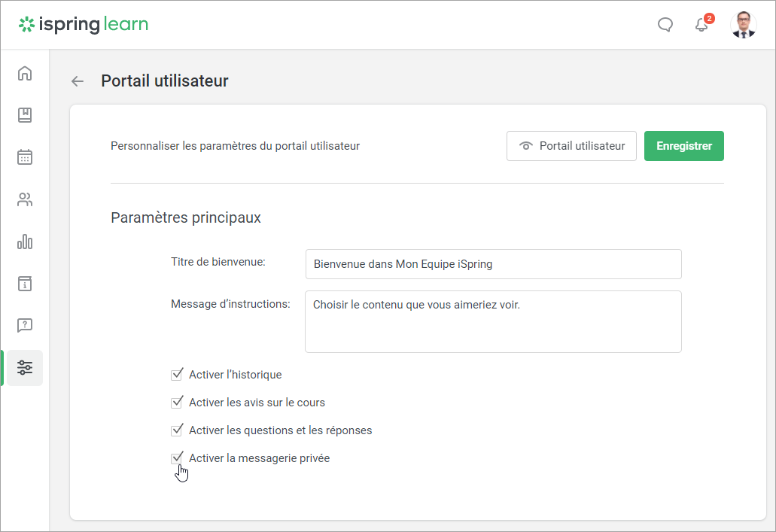This screenshot has height=532, width=776.
Task: Click the active Settings sliders icon
Action: [25, 367]
